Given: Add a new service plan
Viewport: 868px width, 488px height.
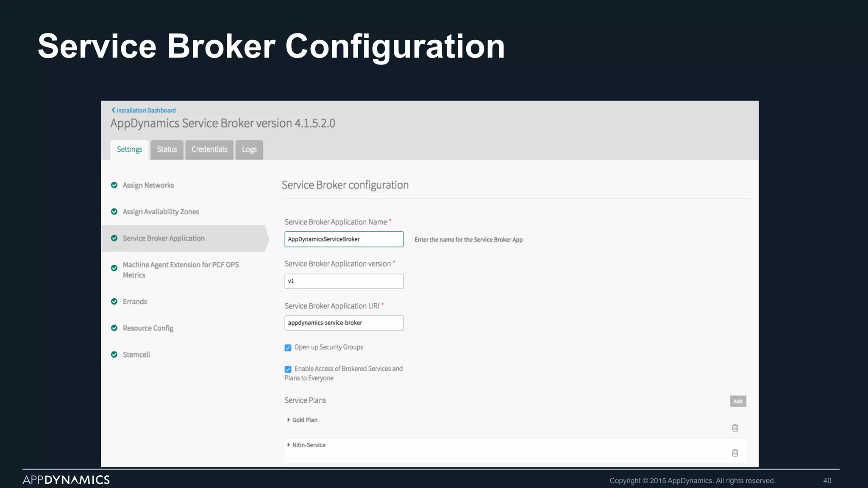Looking at the screenshot, I should 738,402.
